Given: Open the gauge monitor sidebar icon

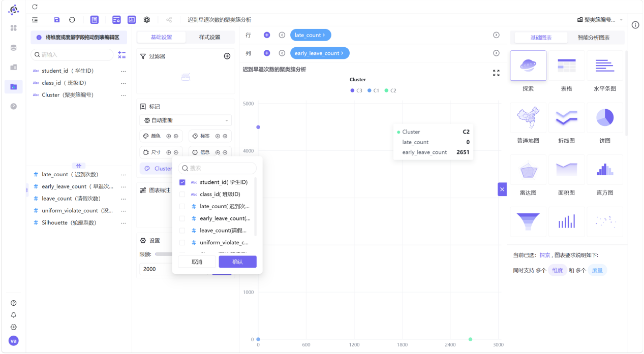Looking at the screenshot, I should coord(14,106).
